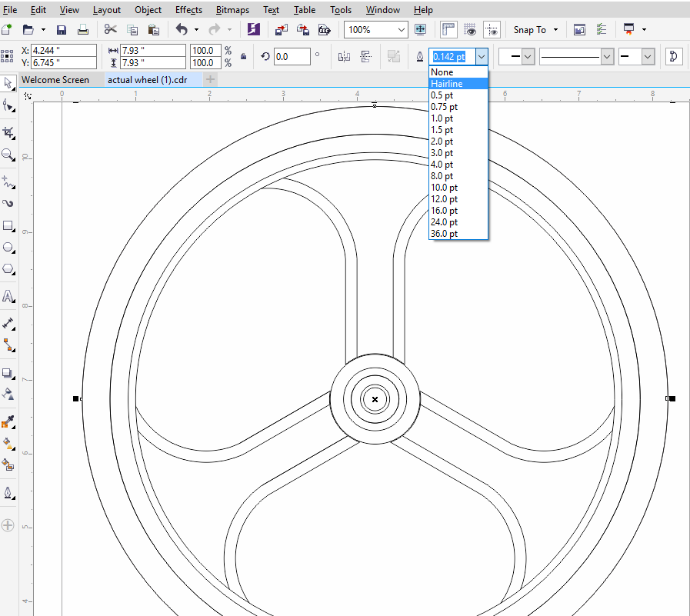This screenshot has width=690, height=616.
Task: Open the Effects menu
Action: 188,10
